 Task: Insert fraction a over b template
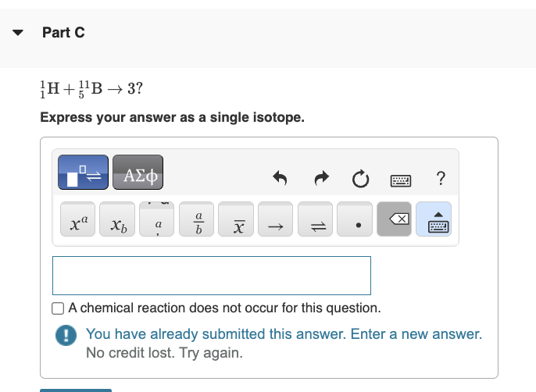197,219
